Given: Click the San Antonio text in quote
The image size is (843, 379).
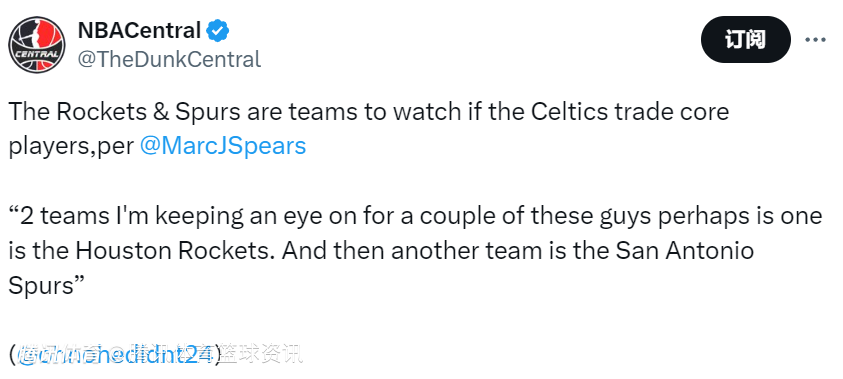Looking at the screenshot, I should 684,251.
